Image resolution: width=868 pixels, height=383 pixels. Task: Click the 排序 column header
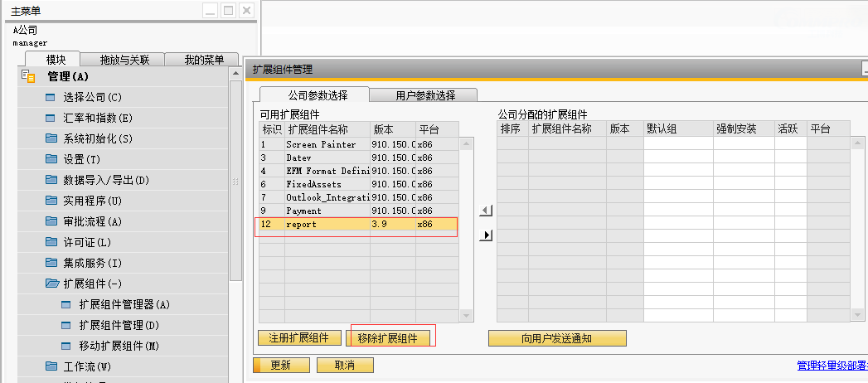512,129
